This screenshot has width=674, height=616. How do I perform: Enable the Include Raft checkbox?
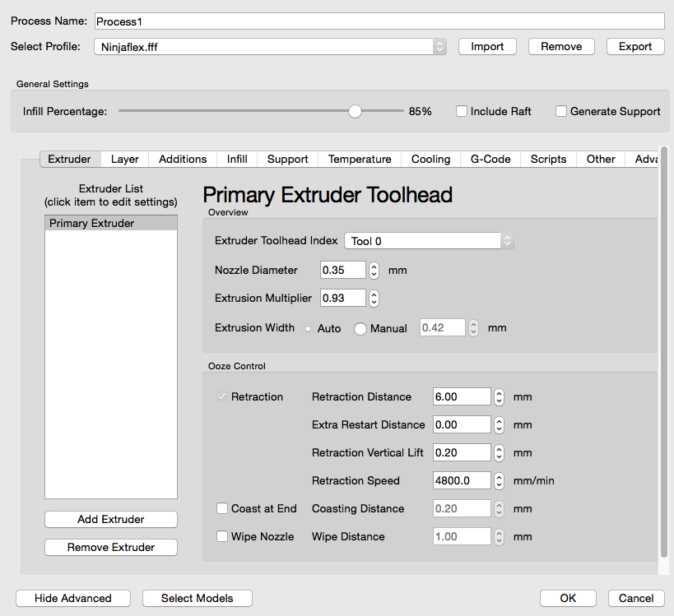pyautogui.click(x=462, y=111)
